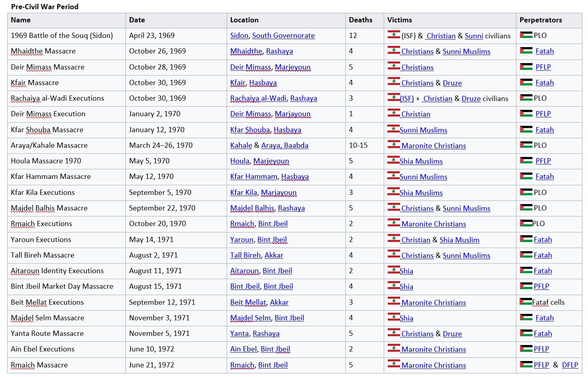Open Maronite Christians link in Araya/Kahale row
588x377 pixels.
434,146
